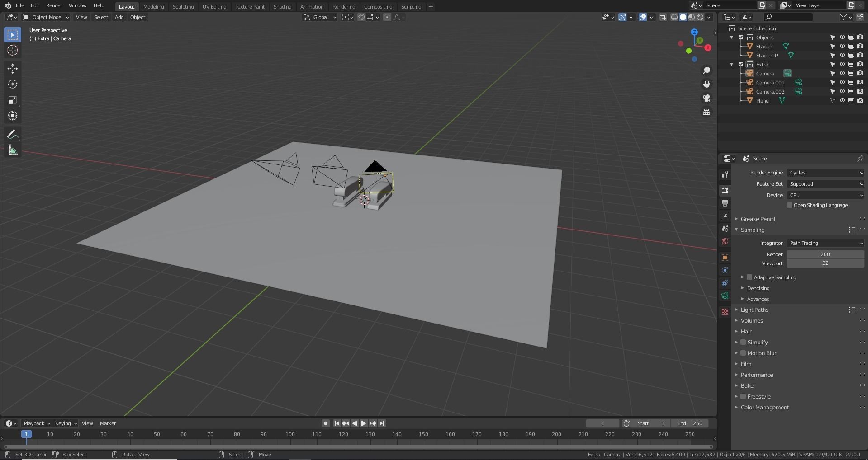The width and height of the screenshot is (868, 460).
Task: Activate the Move tool
Action: click(x=13, y=69)
